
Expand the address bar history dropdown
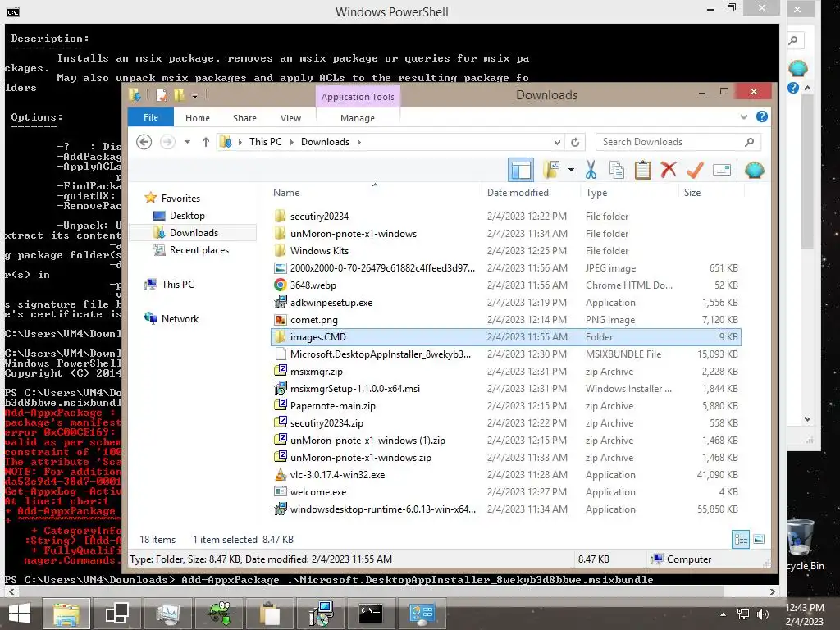[x=557, y=142]
